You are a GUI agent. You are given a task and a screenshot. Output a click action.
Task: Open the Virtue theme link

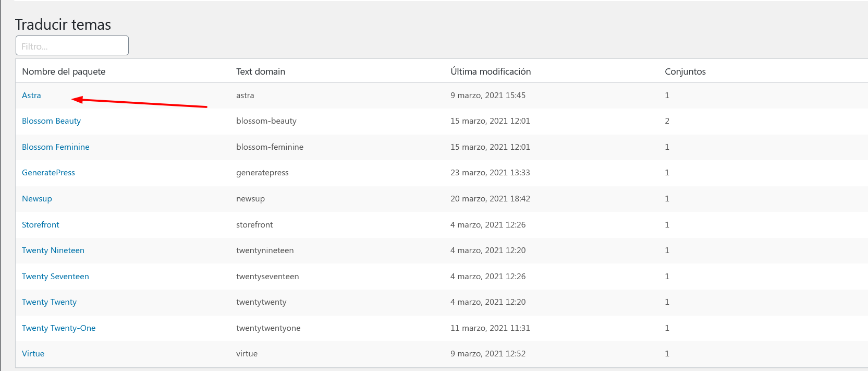pyautogui.click(x=33, y=354)
